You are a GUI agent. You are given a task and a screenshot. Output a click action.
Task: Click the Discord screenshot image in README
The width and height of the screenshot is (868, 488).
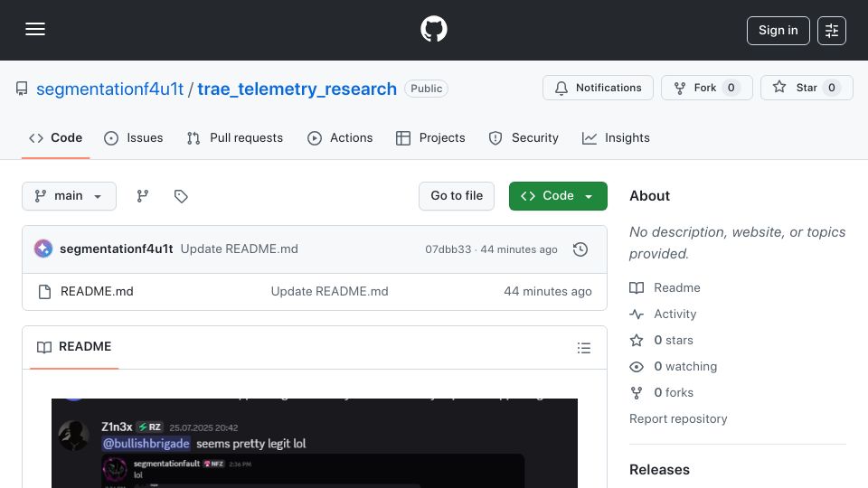click(315, 443)
